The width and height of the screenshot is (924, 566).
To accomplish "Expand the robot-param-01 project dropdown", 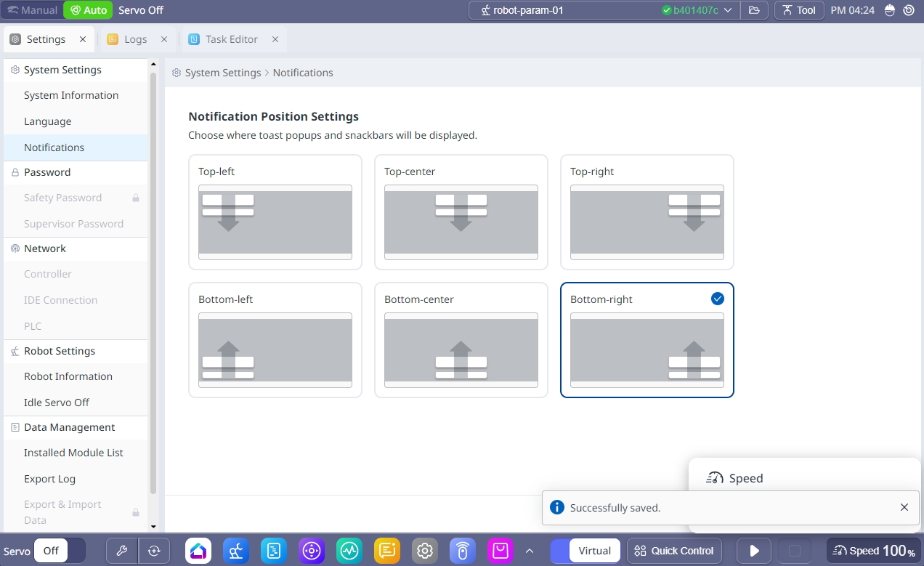I will coord(727,10).
